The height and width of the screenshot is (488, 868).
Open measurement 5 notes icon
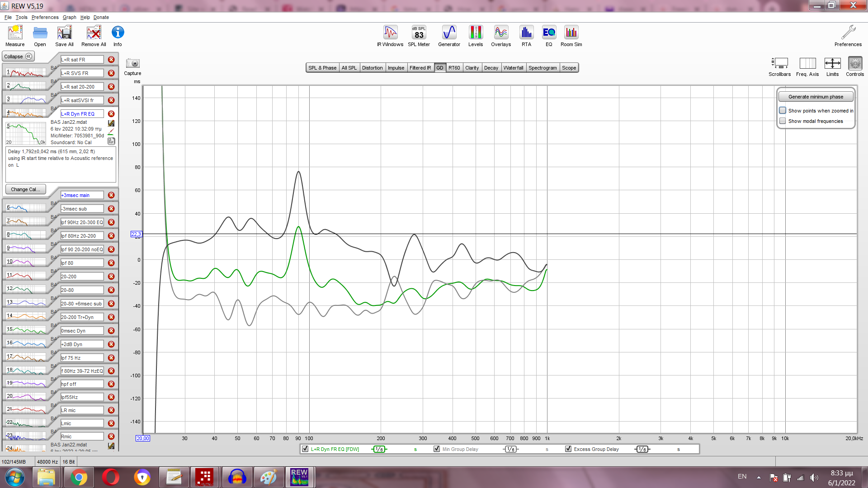click(x=111, y=141)
